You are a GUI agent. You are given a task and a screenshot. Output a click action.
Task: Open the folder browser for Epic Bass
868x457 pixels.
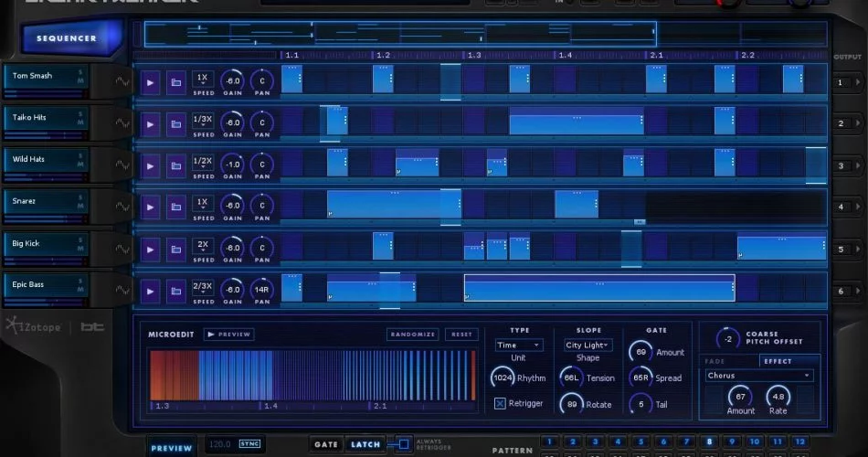(176, 291)
